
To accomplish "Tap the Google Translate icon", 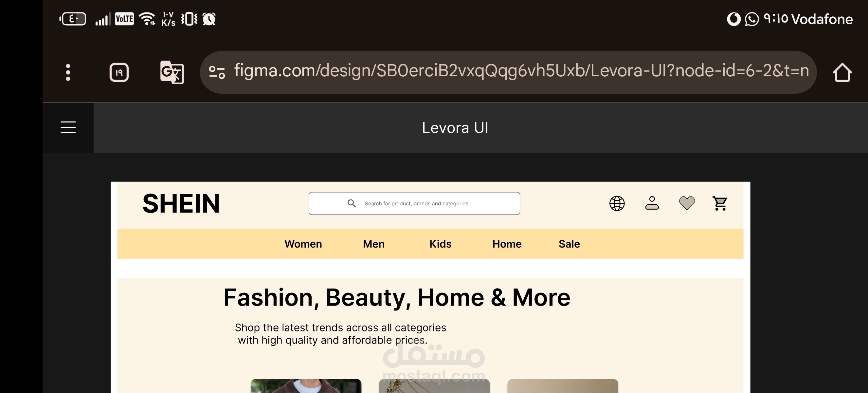I will coord(172,72).
